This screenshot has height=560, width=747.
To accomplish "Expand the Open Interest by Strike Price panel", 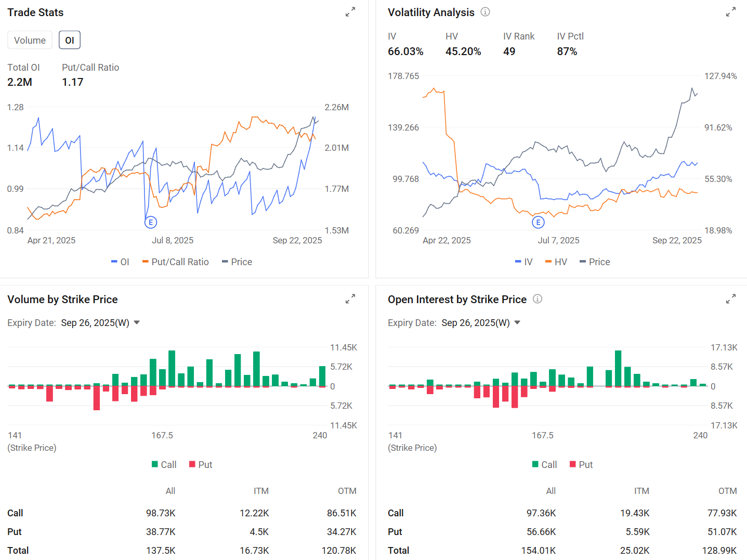I will [731, 298].
